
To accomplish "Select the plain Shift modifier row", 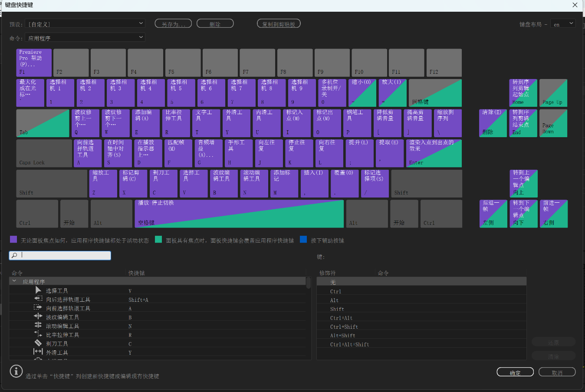I will 421,309.
